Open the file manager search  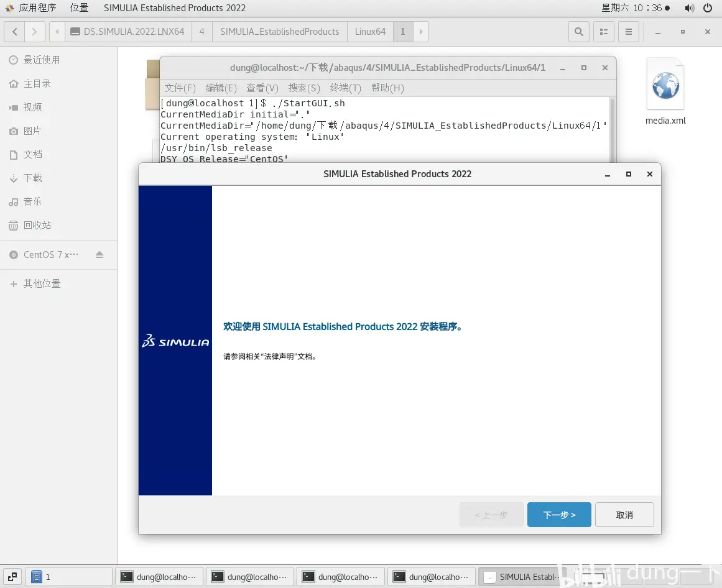(579, 32)
